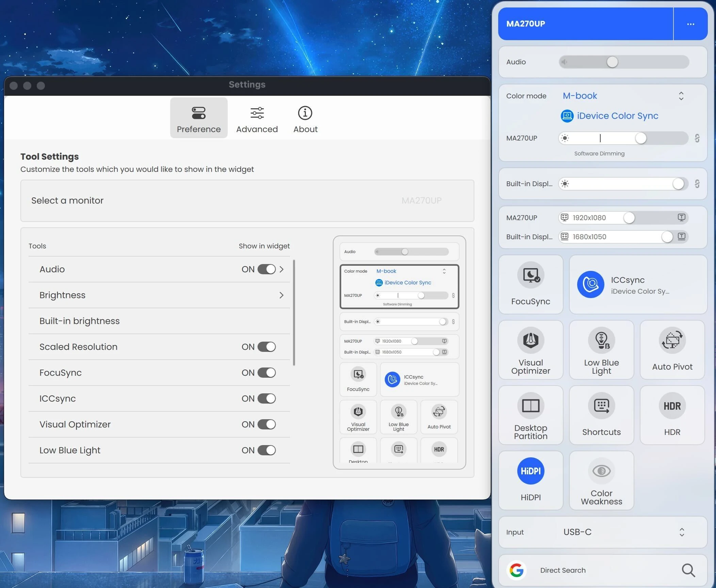Click the speaker mute icon on Audio slider
This screenshot has width=716, height=588.
click(x=564, y=62)
